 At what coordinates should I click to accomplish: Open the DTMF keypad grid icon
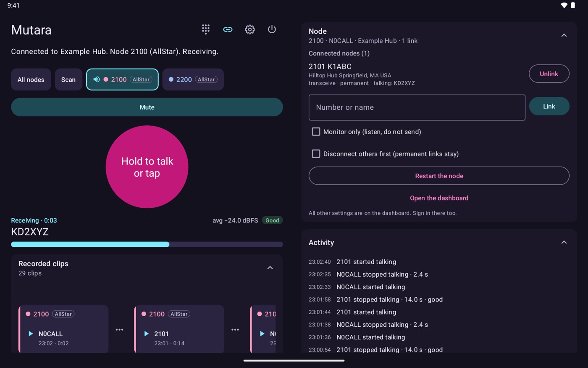[206, 29]
